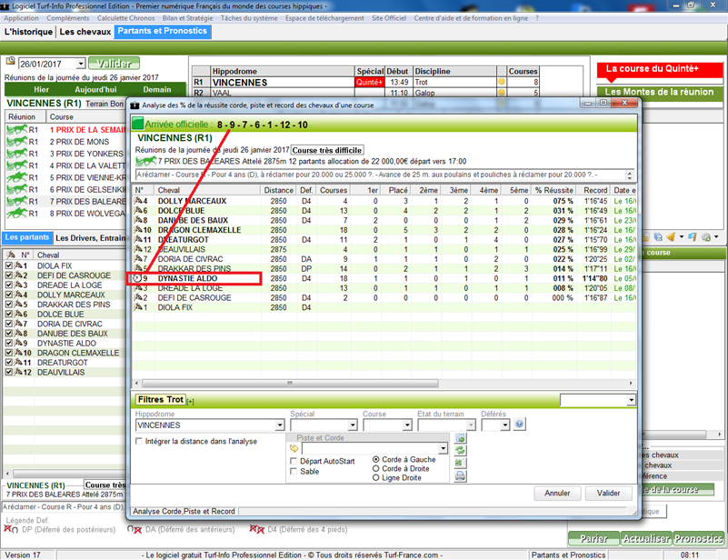Open the Calculette Chronos menu
The height and width of the screenshot is (560, 728).
tap(125, 18)
